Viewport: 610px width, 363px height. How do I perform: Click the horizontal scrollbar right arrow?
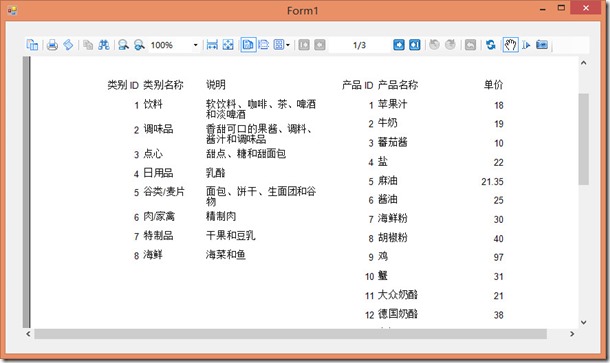tap(572, 334)
